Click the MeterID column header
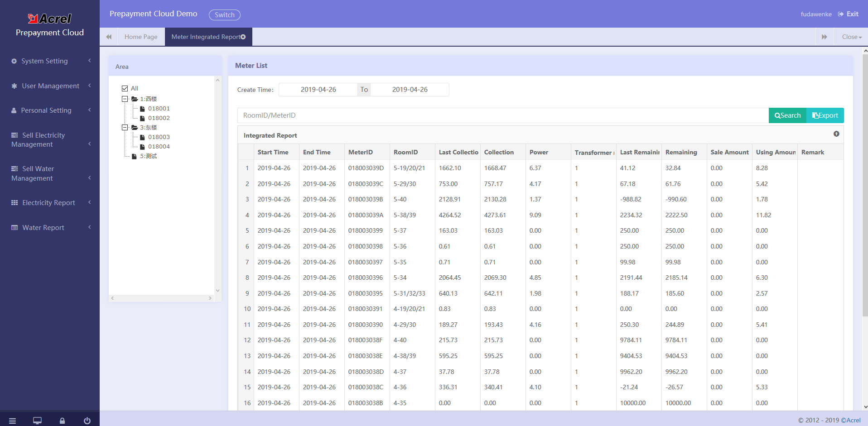 (x=367, y=152)
